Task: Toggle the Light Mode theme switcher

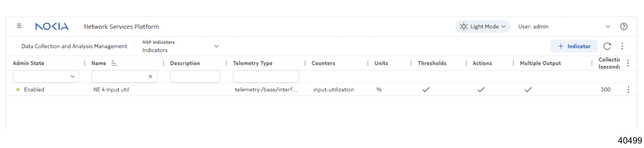Action: point(482,27)
